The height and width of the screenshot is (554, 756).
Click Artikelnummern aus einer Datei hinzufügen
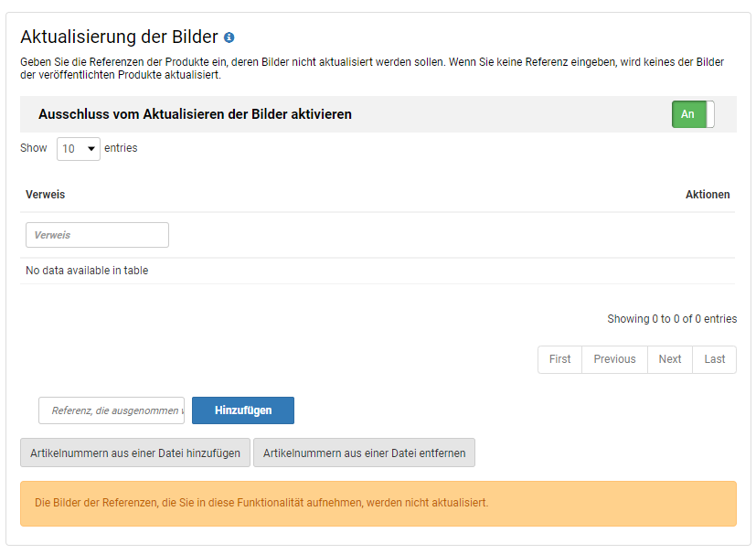tap(135, 453)
